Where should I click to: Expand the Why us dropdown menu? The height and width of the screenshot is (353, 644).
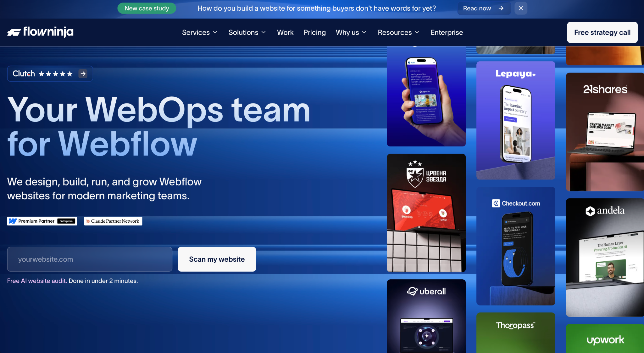(x=351, y=32)
